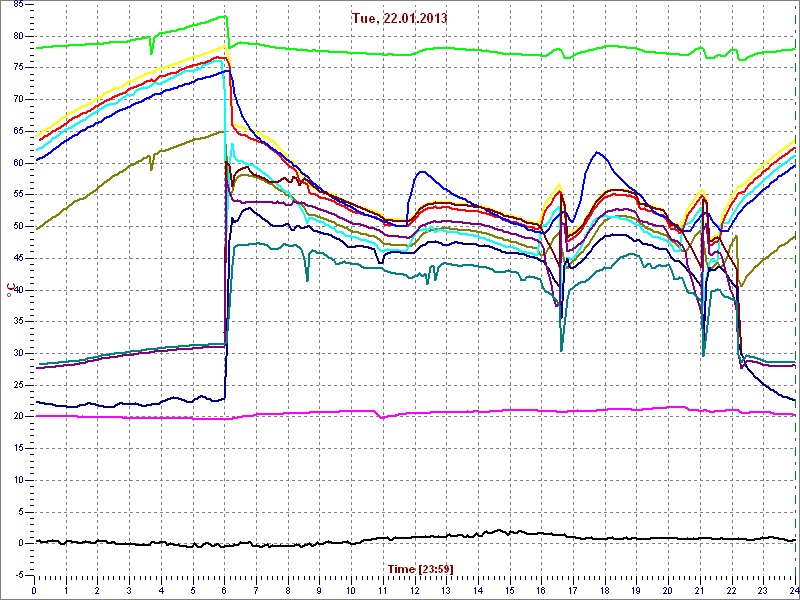Click the 50 degree tick label
This screenshot has width=800, height=600.
pos(18,227)
